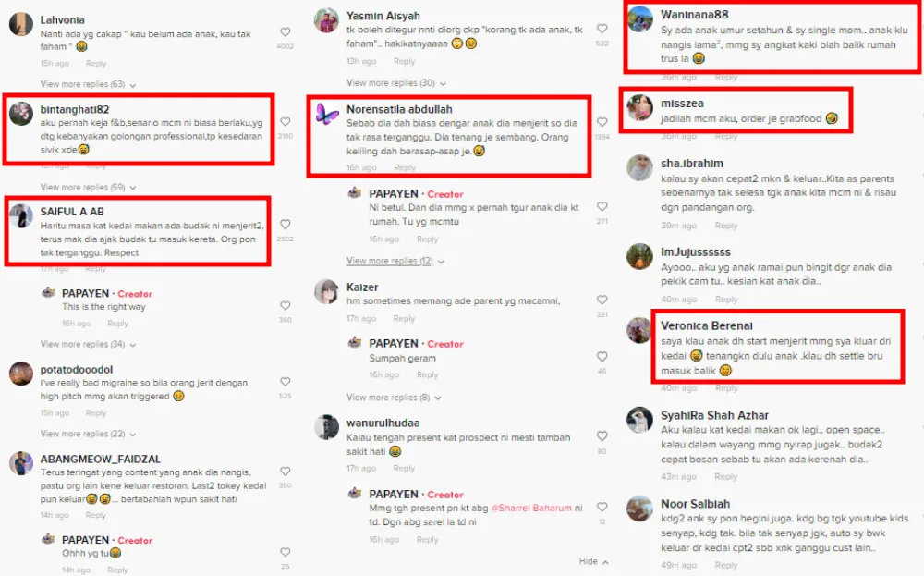Heart Yasmin Aisyah's comment
Image resolution: width=924 pixels, height=576 pixels.
(x=602, y=29)
